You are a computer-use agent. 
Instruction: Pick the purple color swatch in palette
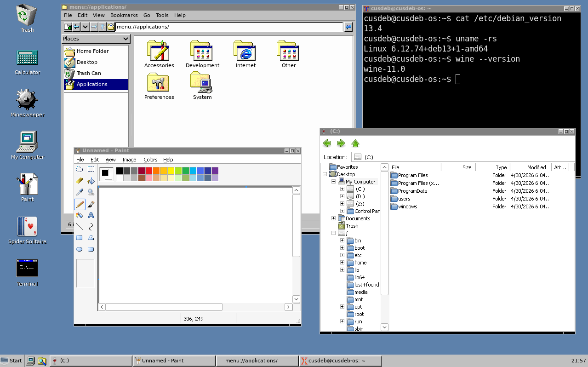coord(215,171)
